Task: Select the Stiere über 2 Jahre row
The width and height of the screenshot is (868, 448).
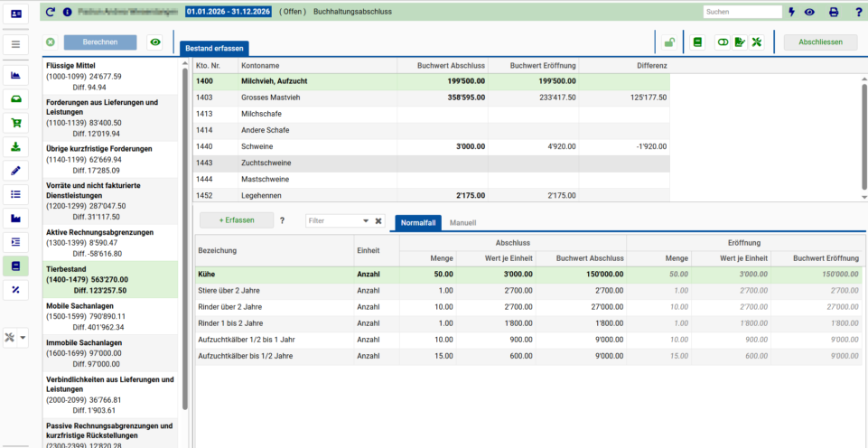Action: [x=529, y=290]
